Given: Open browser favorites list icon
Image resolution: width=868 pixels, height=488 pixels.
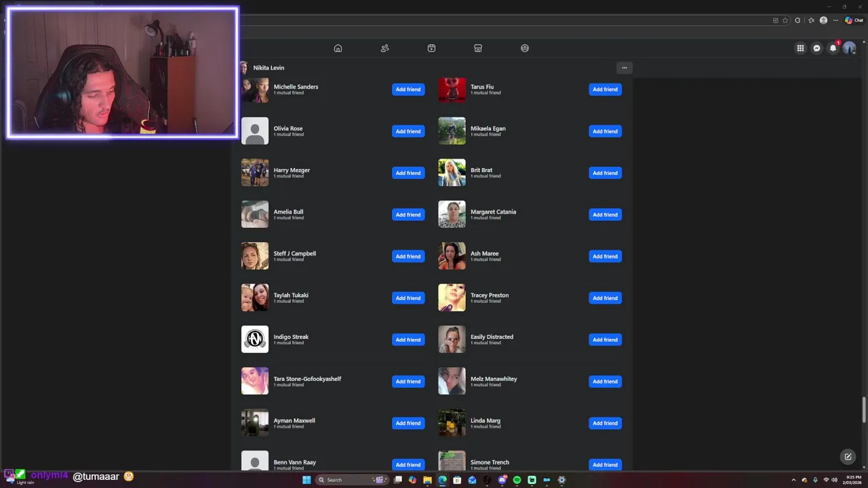Looking at the screenshot, I should click(x=811, y=20).
